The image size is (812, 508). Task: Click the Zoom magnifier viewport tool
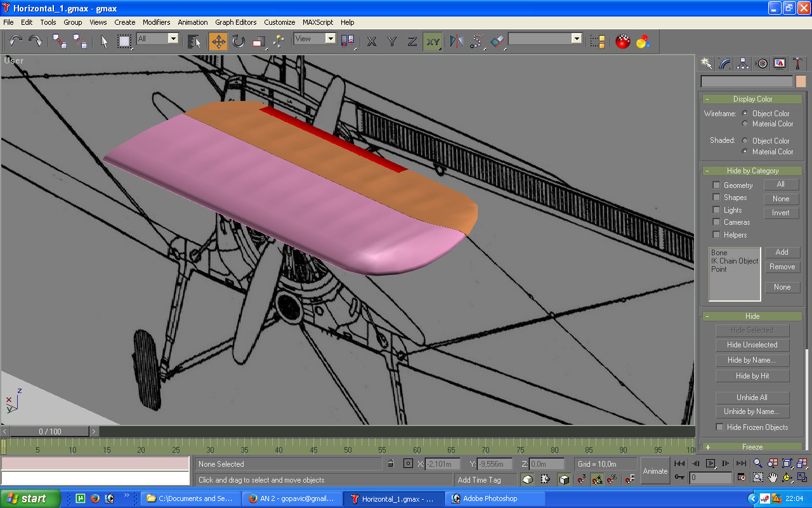pyautogui.click(x=757, y=464)
